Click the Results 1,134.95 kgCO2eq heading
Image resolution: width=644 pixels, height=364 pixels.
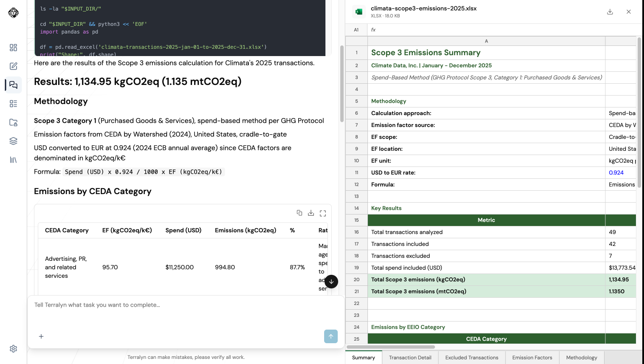[x=138, y=82]
